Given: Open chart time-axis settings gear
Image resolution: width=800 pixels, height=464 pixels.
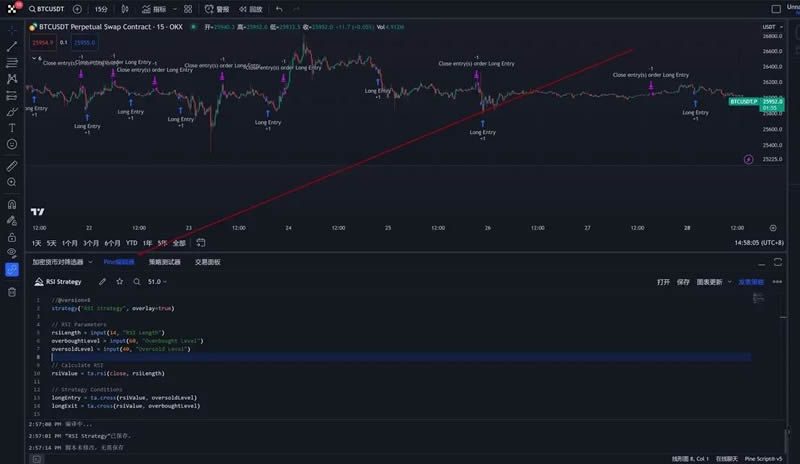Looking at the screenshot, I should coord(773,228).
